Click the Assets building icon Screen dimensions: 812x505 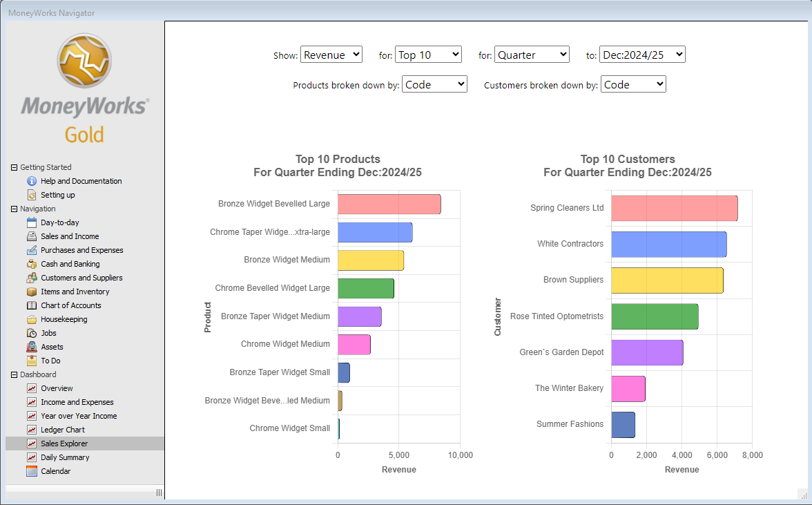click(32, 347)
